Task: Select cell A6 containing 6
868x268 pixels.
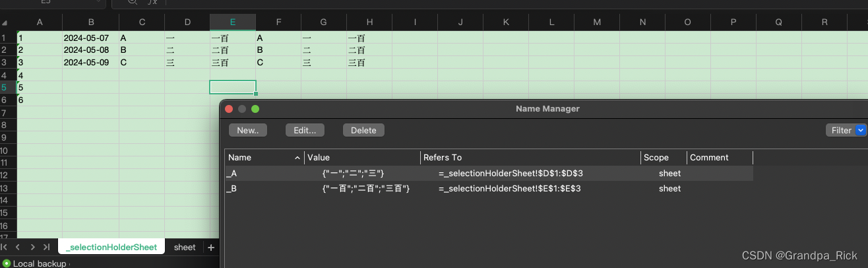Action: pos(40,100)
